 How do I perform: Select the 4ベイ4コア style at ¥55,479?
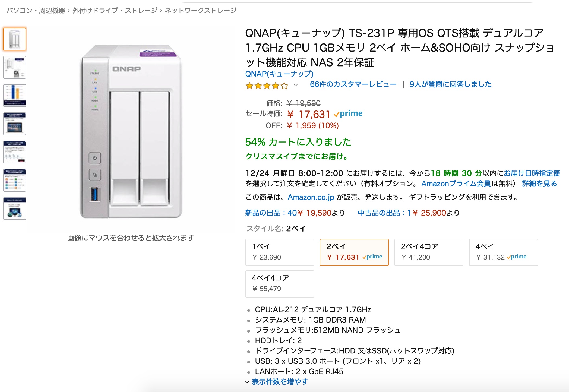(280, 284)
